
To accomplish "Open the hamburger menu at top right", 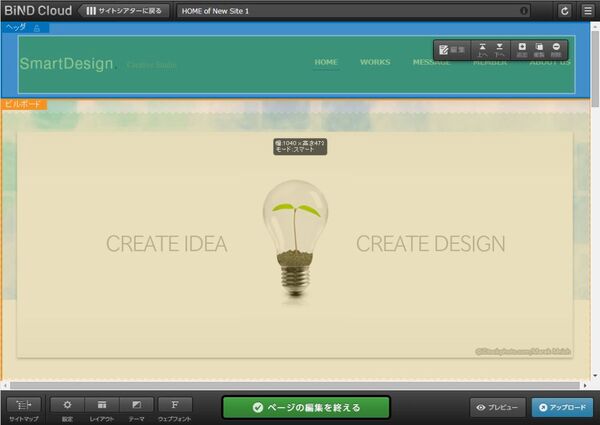I will (x=587, y=10).
